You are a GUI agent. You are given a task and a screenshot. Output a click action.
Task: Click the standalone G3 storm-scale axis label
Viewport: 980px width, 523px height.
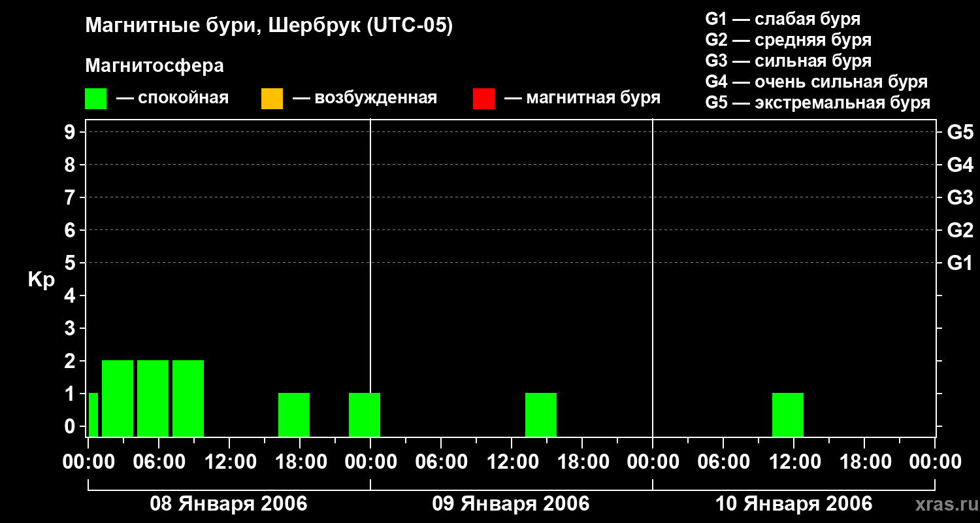[x=960, y=198]
